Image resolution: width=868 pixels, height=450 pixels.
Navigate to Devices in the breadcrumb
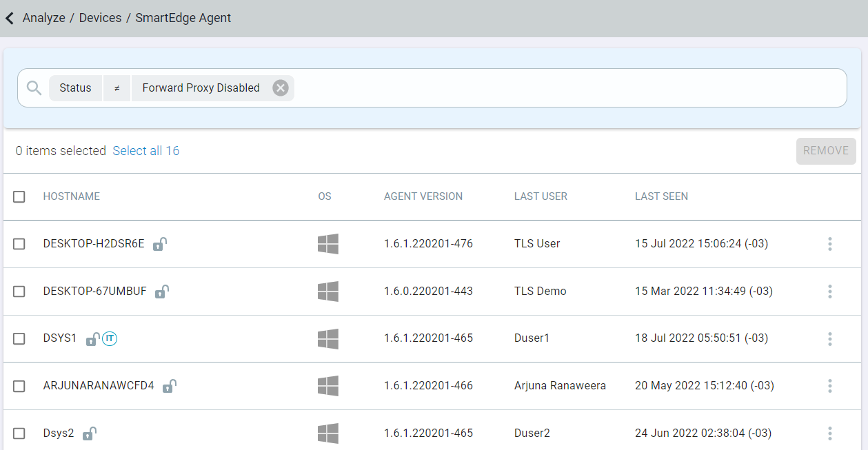click(100, 18)
